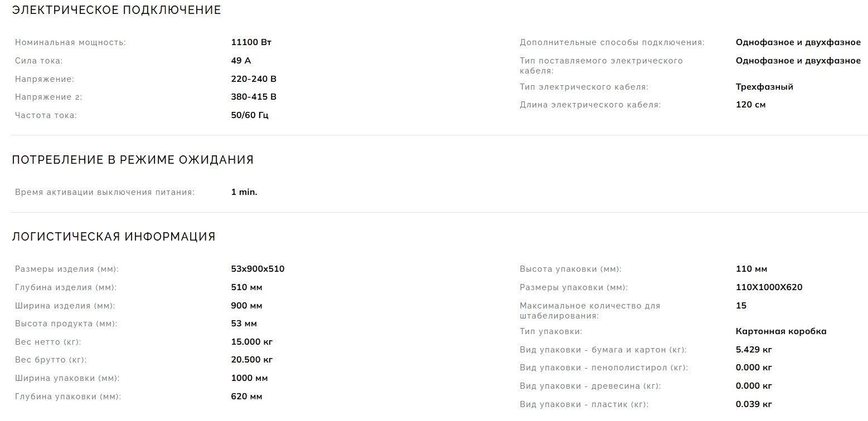The height and width of the screenshot is (421, 868).
Task: Select the 120 см cable length value
Action: tap(750, 105)
